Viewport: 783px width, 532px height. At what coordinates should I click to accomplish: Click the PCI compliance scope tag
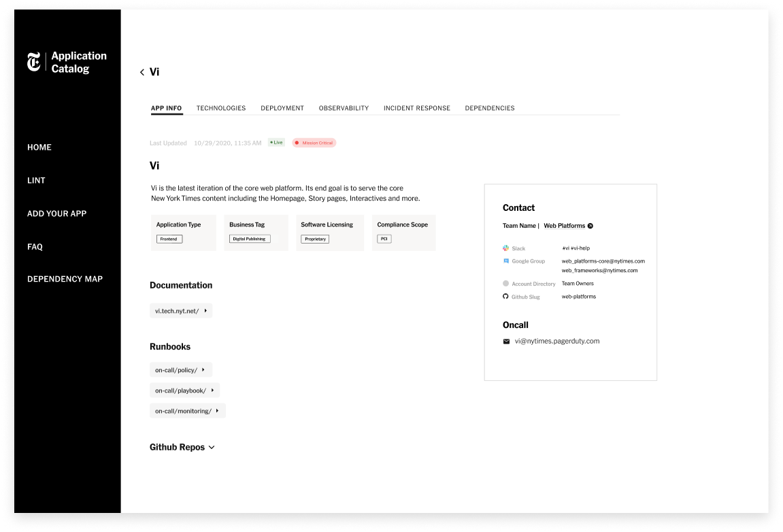coord(384,239)
